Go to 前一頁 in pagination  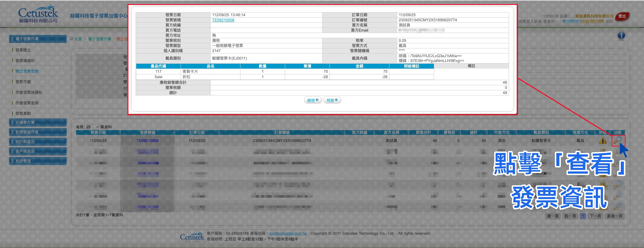(570, 216)
